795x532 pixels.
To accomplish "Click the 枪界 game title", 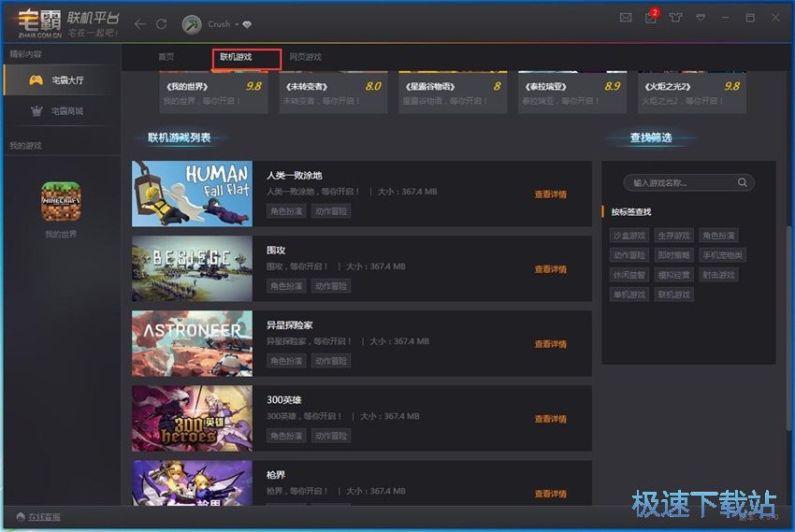I will tap(276, 475).
